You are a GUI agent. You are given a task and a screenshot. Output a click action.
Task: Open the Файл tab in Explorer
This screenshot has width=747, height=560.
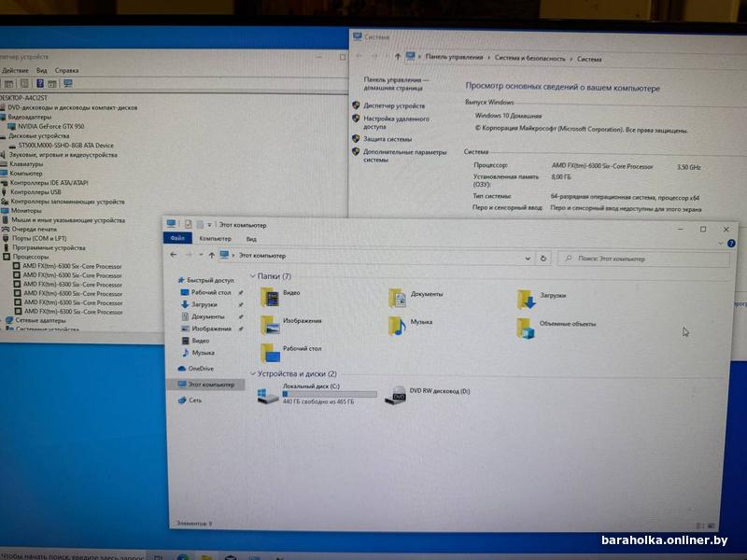click(x=177, y=238)
